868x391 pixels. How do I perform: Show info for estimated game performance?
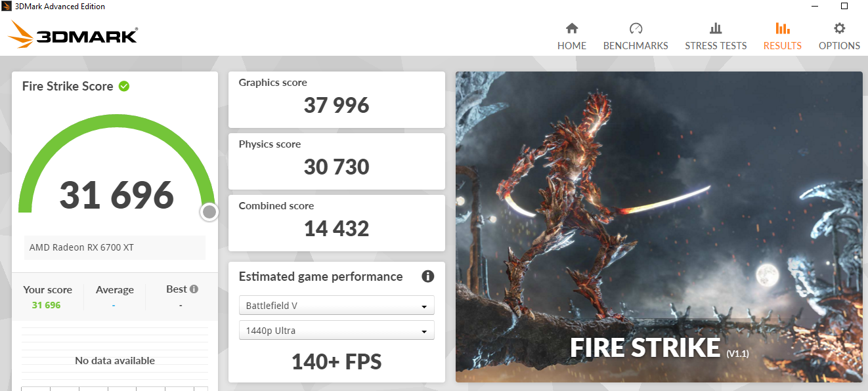[428, 276]
